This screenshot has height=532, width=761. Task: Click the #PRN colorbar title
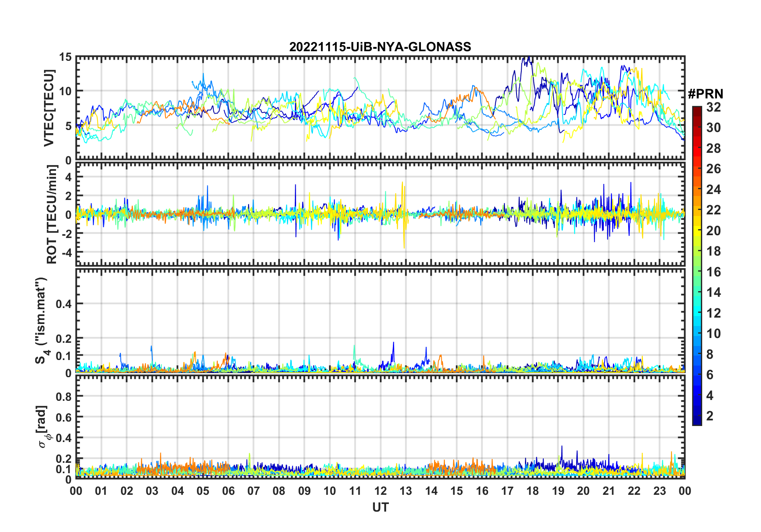click(705, 94)
